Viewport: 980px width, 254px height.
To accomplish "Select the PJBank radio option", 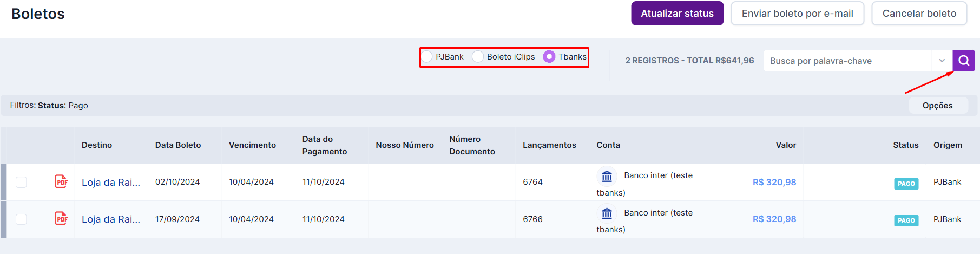I will point(427,56).
